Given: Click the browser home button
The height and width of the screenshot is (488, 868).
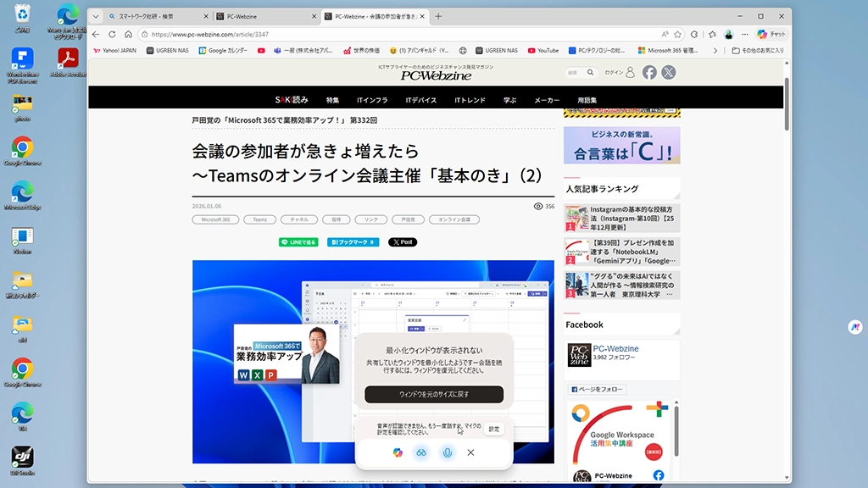Looking at the screenshot, I should pyautogui.click(x=128, y=35).
